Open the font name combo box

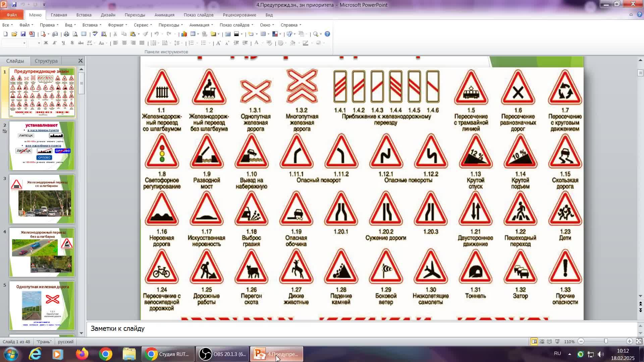click(14, 43)
